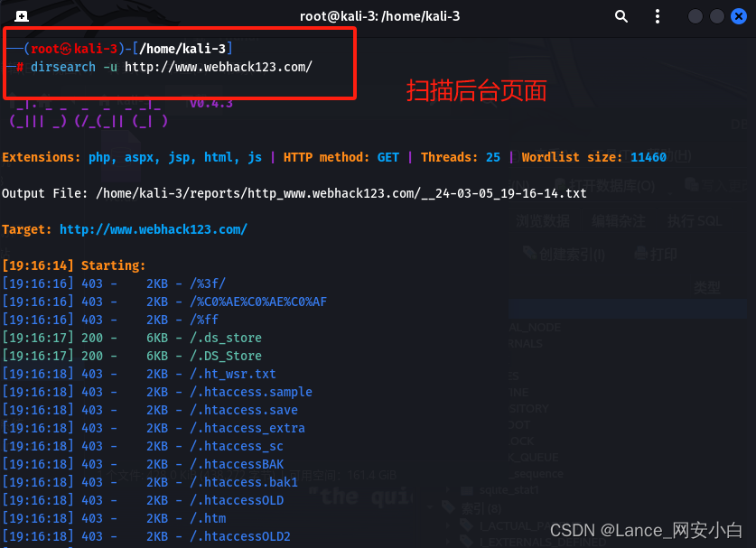The width and height of the screenshot is (756, 548).
Task: Click the table icon beside sqlite_stat1
Action: [468, 490]
